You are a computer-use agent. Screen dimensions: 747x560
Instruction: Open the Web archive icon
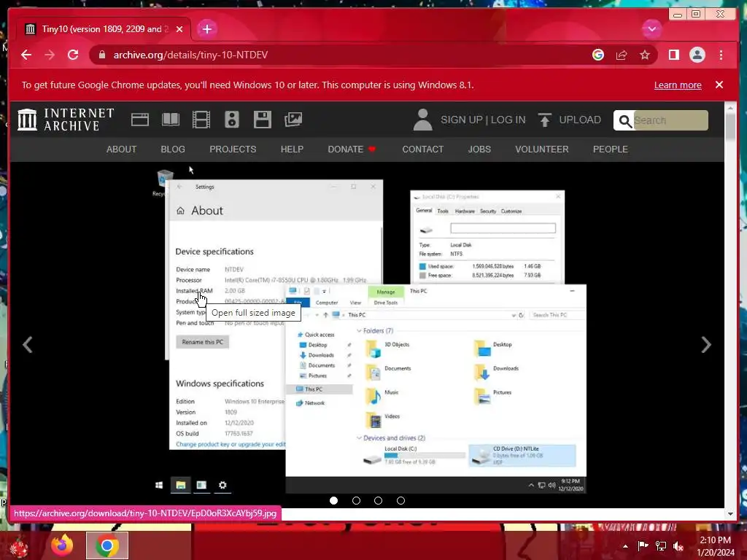coord(140,120)
